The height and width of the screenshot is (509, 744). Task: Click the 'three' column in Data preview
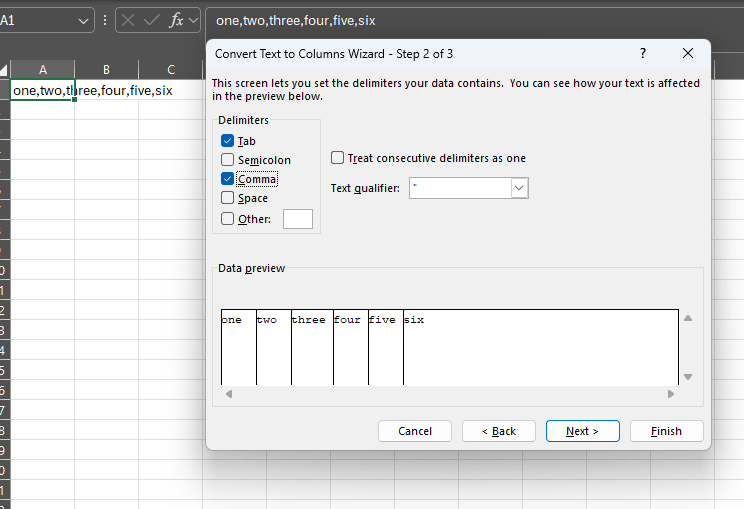pos(312,347)
